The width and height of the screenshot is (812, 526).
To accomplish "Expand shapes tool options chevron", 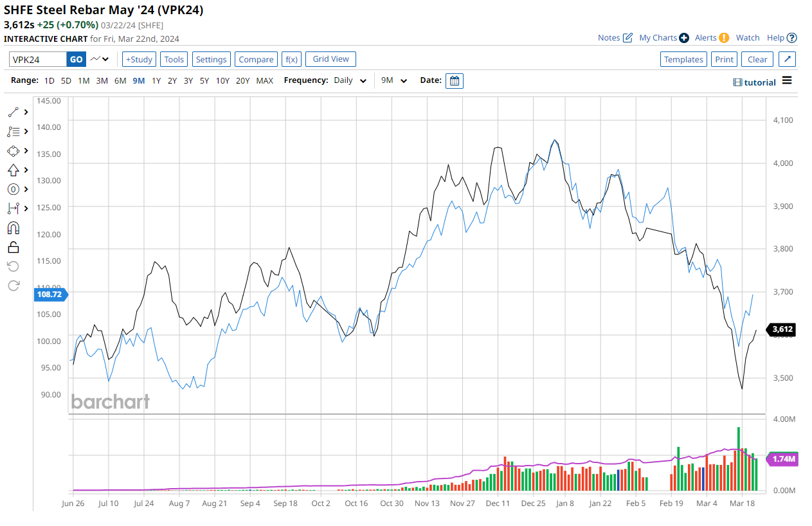I will (x=26, y=150).
